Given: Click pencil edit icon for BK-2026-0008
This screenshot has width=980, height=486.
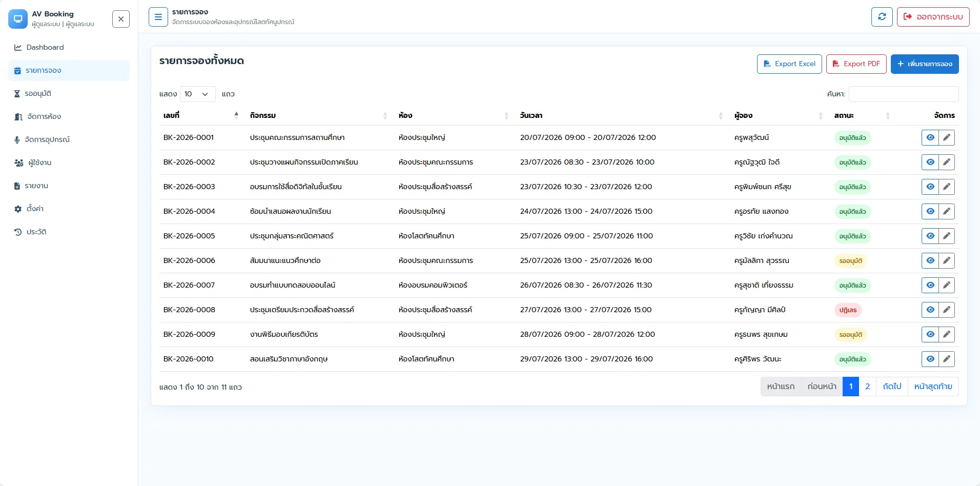Looking at the screenshot, I should 947,310.
